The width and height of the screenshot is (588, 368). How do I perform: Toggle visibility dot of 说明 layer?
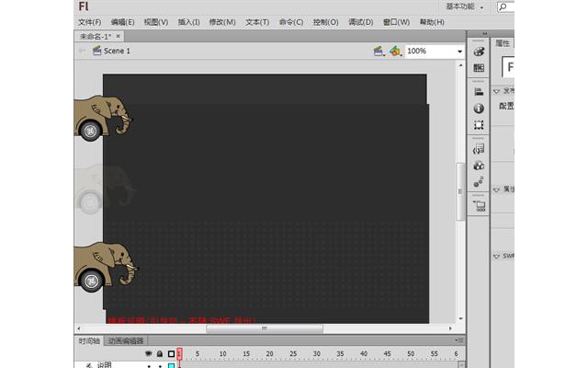pos(149,366)
